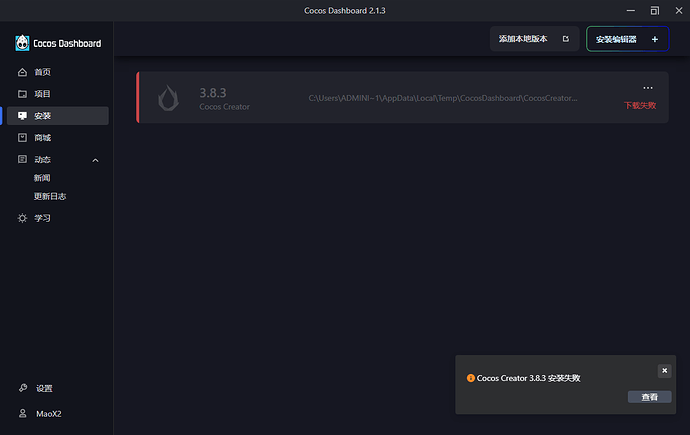Viewport: 690px width, 435px height.
Task: Click the 安装编辑器 install editor button
Action: coord(628,39)
